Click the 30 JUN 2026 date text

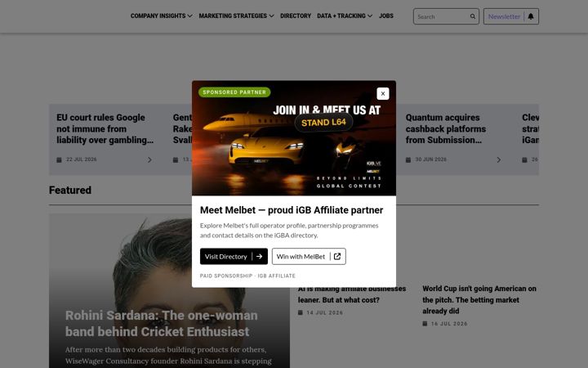coord(430,159)
